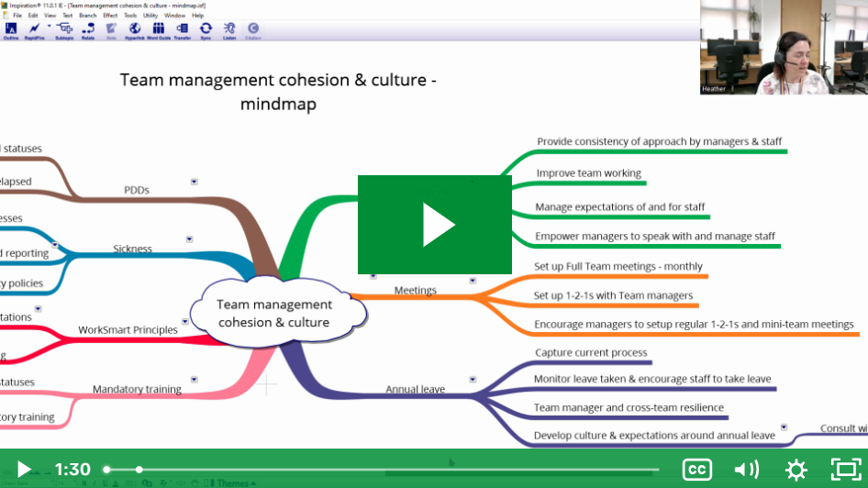
Task: Select 'Monitor leave taken & encourage staff' topic
Action: (x=652, y=379)
